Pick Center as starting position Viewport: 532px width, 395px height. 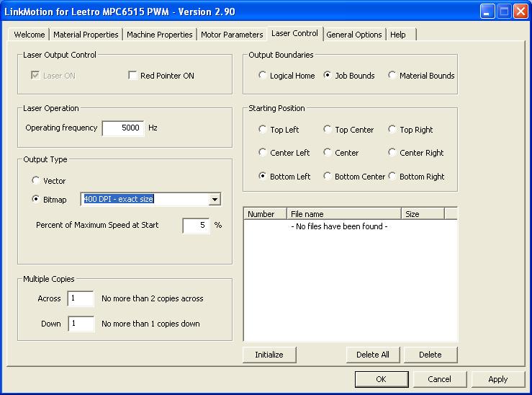click(x=328, y=153)
